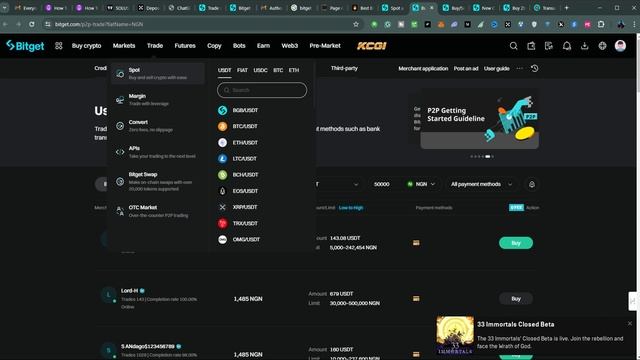Open the browser tab list chevron
The width and height of the screenshot is (640, 360).
coord(5,8)
